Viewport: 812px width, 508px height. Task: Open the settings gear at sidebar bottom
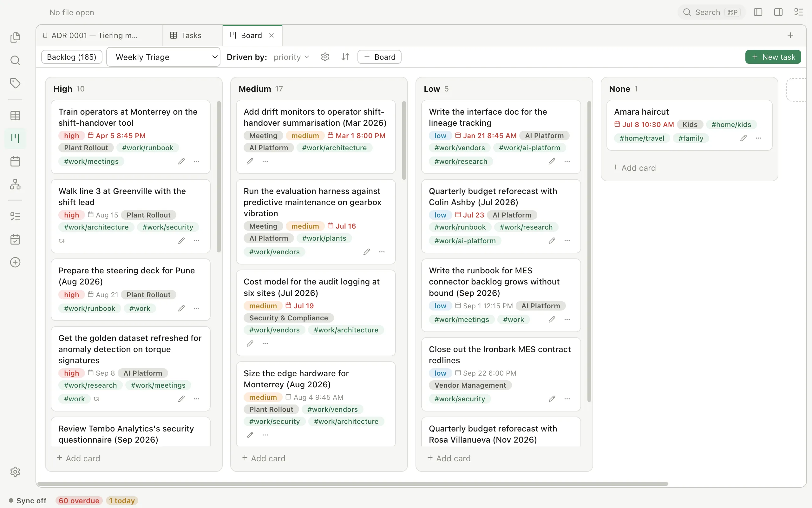coord(15,472)
